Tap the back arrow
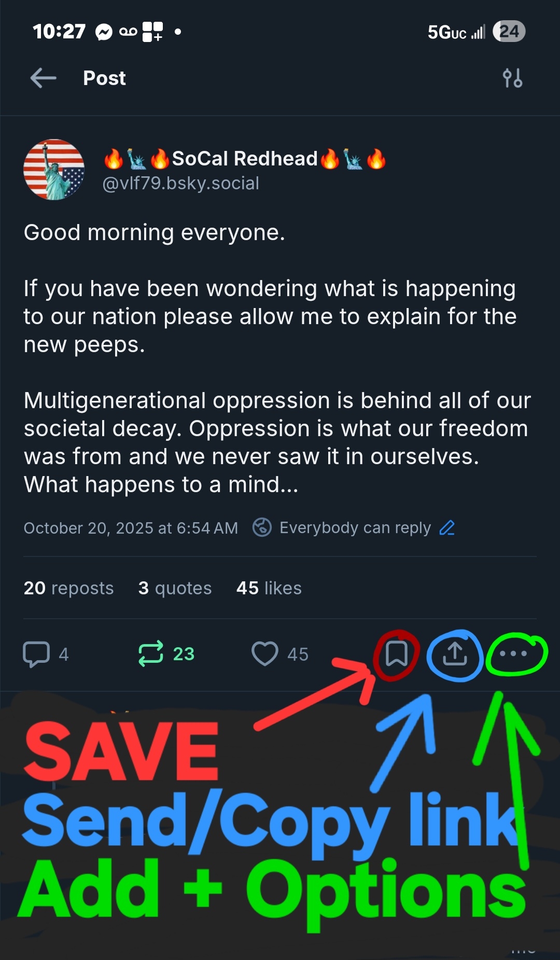Image resolution: width=560 pixels, height=960 pixels. [44, 78]
